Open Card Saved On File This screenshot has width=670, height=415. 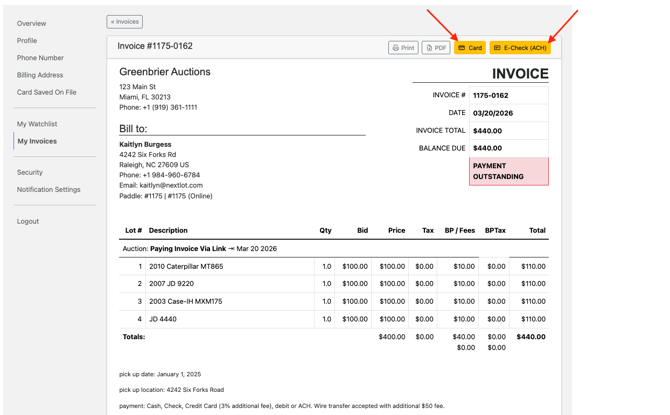[x=46, y=92]
